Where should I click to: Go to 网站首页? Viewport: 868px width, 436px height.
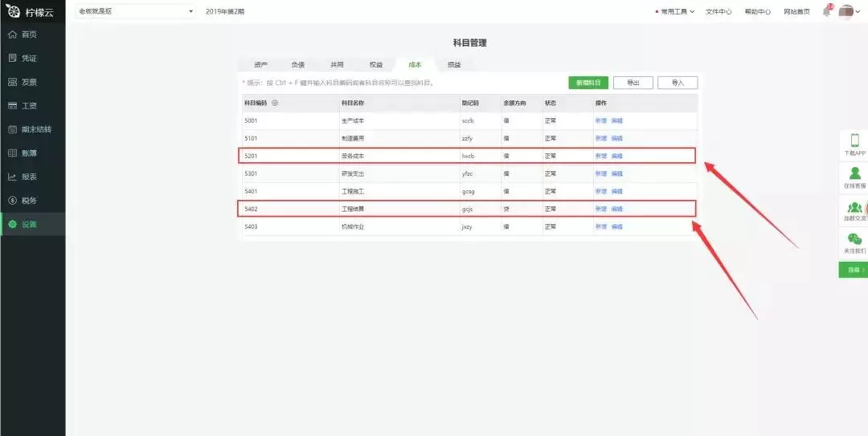pyautogui.click(x=797, y=11)
